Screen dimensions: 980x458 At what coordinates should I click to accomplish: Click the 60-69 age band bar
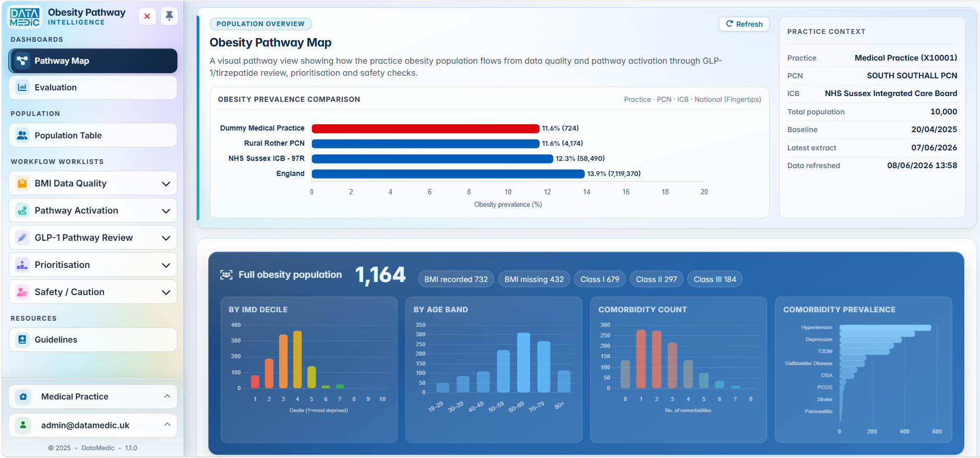click(x=523, y=362)
